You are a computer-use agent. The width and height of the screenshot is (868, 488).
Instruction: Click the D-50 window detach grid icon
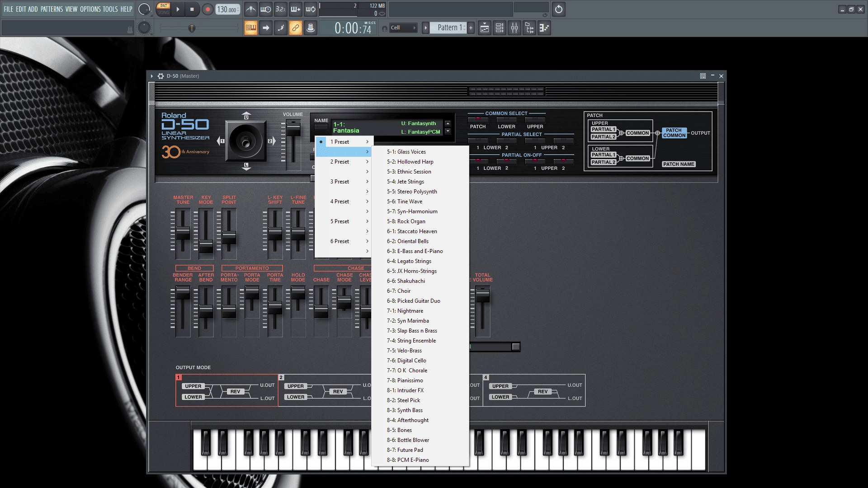pos(703,76)
